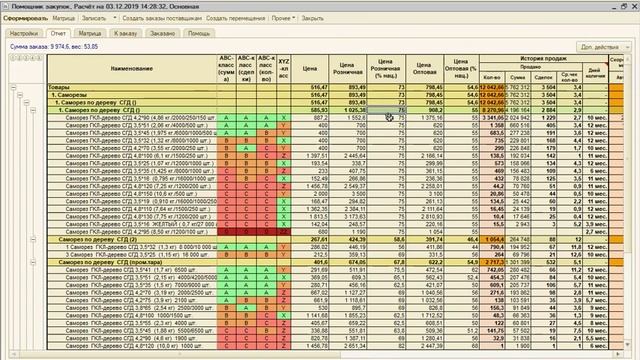The width and height of the screenshot is (640, 360).
Task: Show grouping level 2 of the report
Action: click(x=20, y=58)
